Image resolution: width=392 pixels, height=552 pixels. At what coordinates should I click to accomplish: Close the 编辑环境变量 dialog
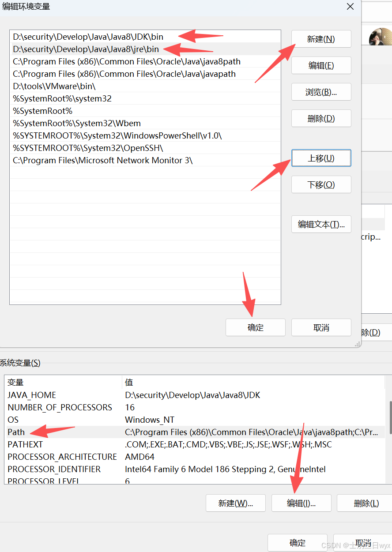[x=350, y=7]
